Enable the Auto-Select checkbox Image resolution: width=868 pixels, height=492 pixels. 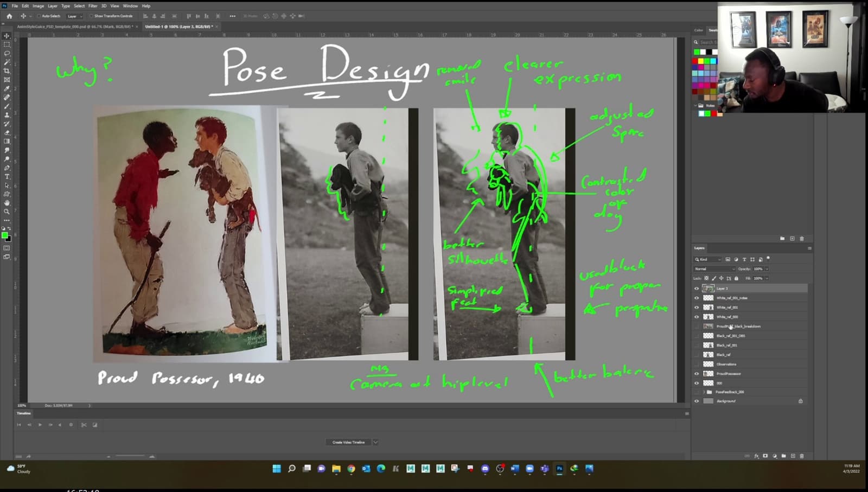point(39,16)
